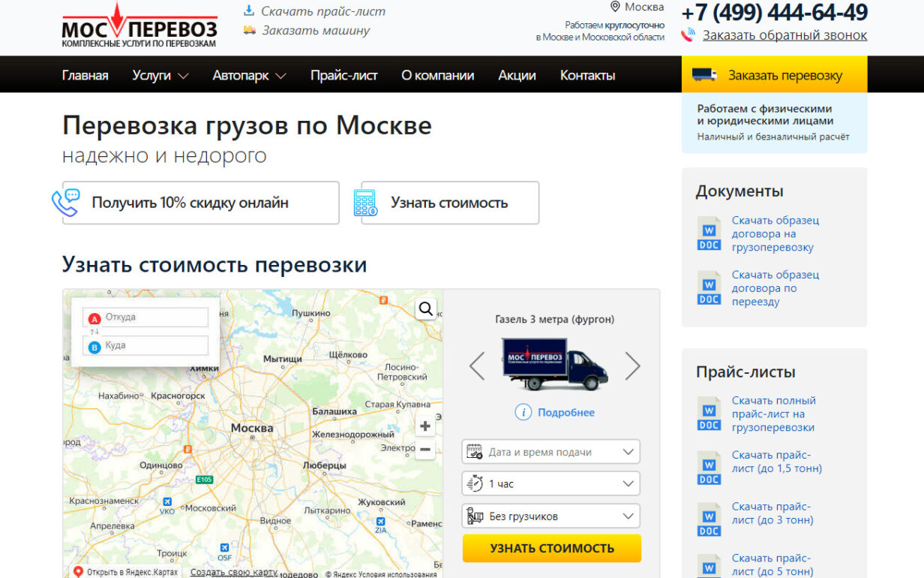Screen dimensions: 924x578
Task: Swap route points with the arrows icon
Action: click(x=94, y=332)
